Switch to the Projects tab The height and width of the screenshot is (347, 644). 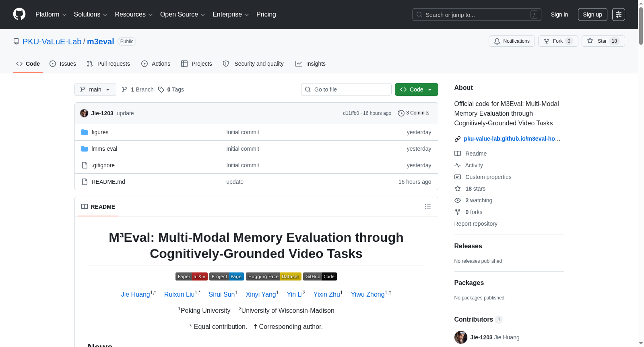coord(196,64)
